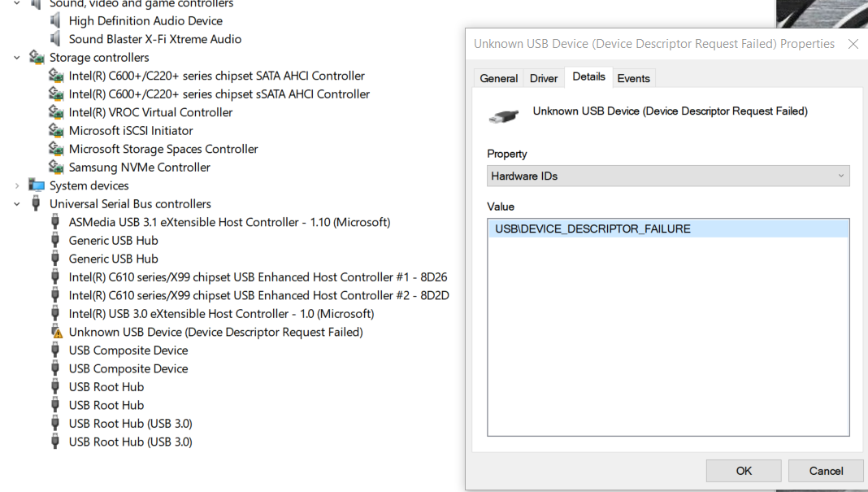Click the High Definition Audio Device speaker icon
The image size is (868, 492).
(54, 20)
